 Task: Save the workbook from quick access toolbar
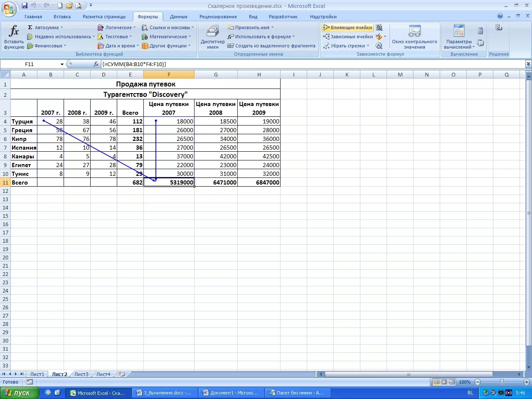[25, 6]
